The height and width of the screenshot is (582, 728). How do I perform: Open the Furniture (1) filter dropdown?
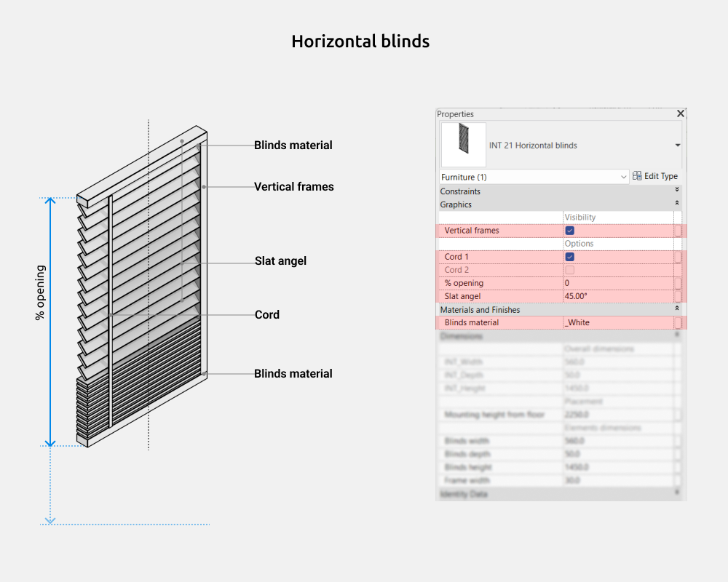coord(534,177)
